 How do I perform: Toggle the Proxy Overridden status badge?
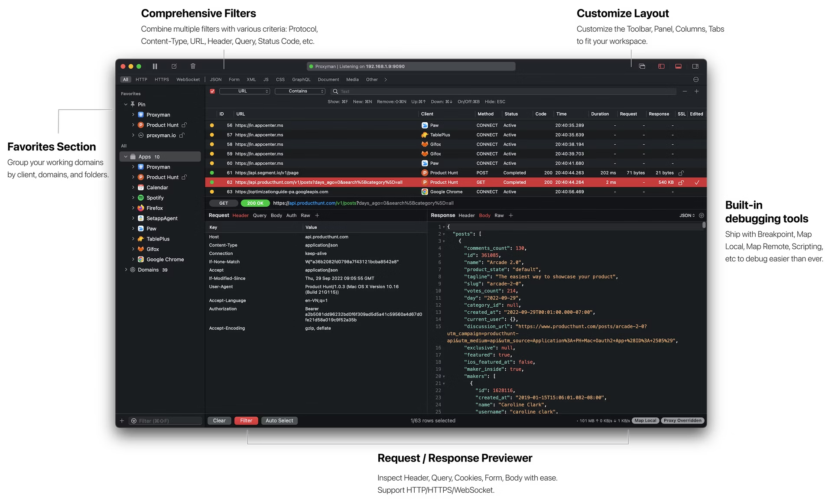click(x=682, y=420)
